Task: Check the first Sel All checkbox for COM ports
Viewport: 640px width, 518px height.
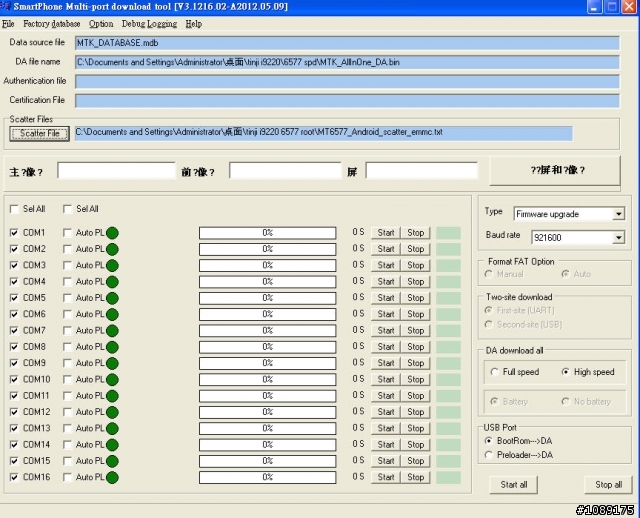Action: (x=14, y=209)
